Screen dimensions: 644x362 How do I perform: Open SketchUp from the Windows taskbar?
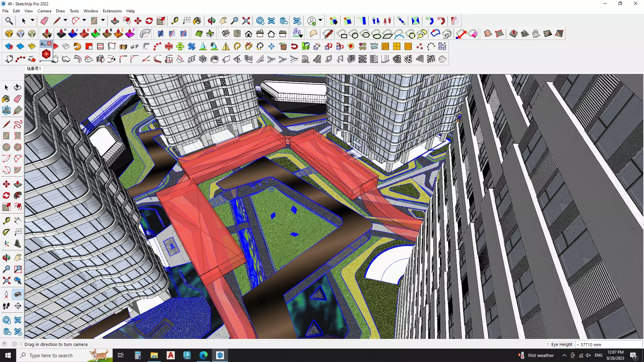220,355
